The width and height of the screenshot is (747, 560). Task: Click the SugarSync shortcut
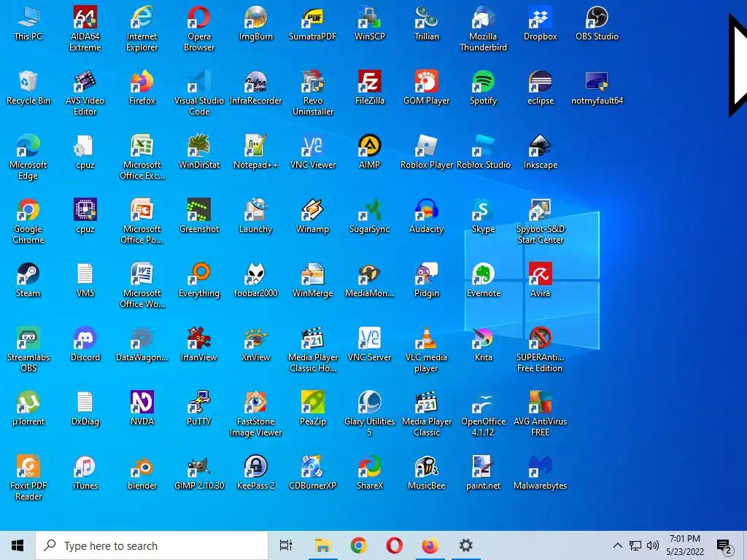(x=370, y=217)
